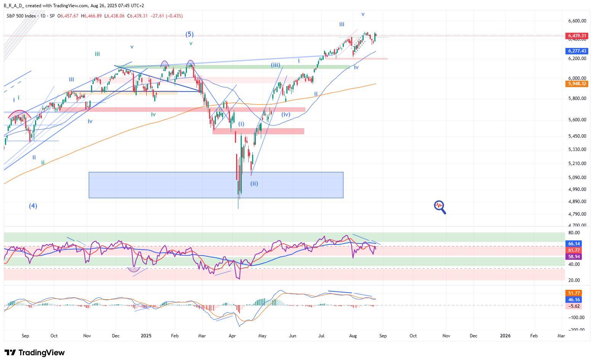Click the 5,800.00 price scale level

click(576, 99)
